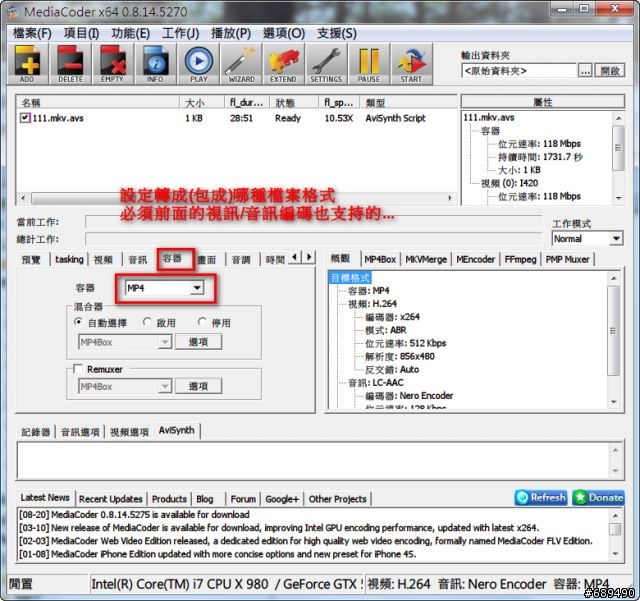The width and height of the screenshot is (640, 601).
Task: Switch to the tasking tab
Action: [69, 260]
